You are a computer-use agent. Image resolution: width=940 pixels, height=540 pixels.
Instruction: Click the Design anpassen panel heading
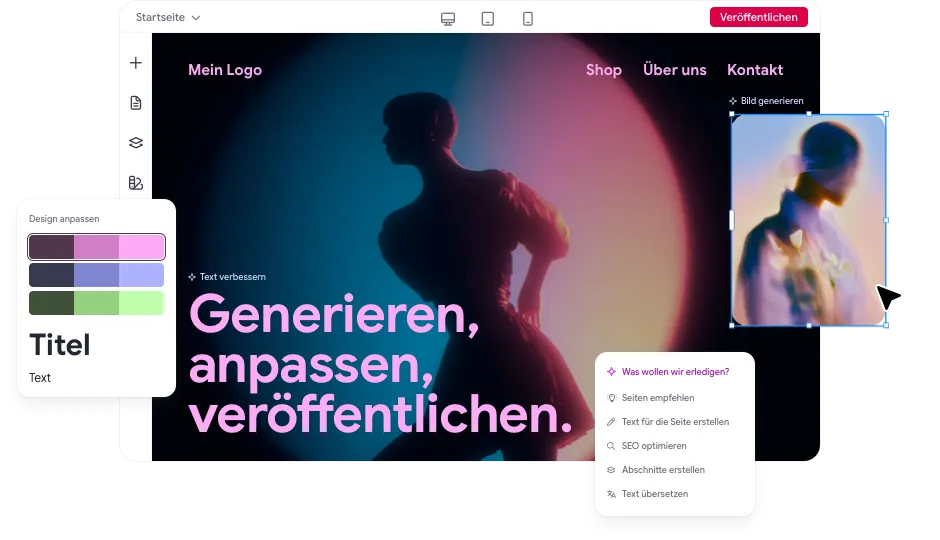(x=64, y=219)
